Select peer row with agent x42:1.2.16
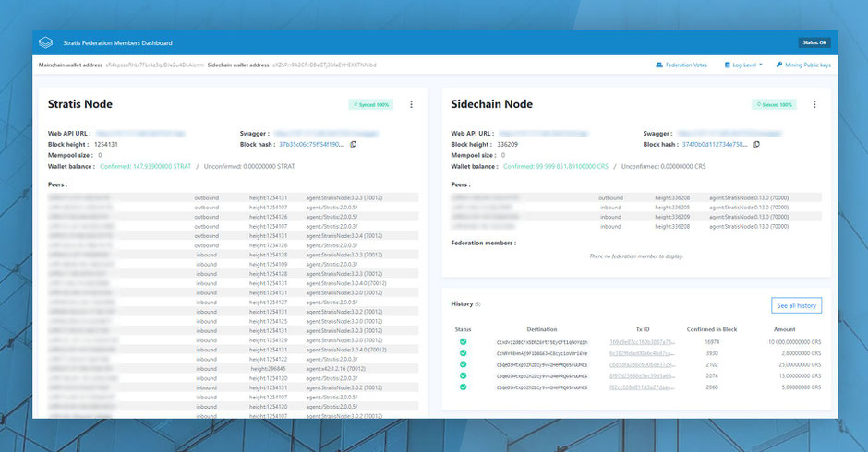 tap(233, 369)
